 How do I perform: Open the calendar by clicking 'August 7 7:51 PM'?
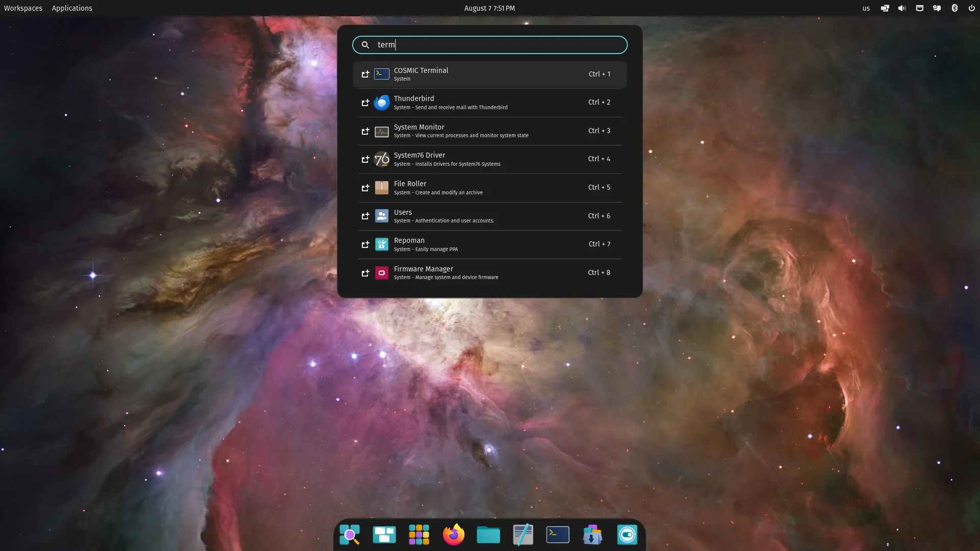tap(489, 8)
